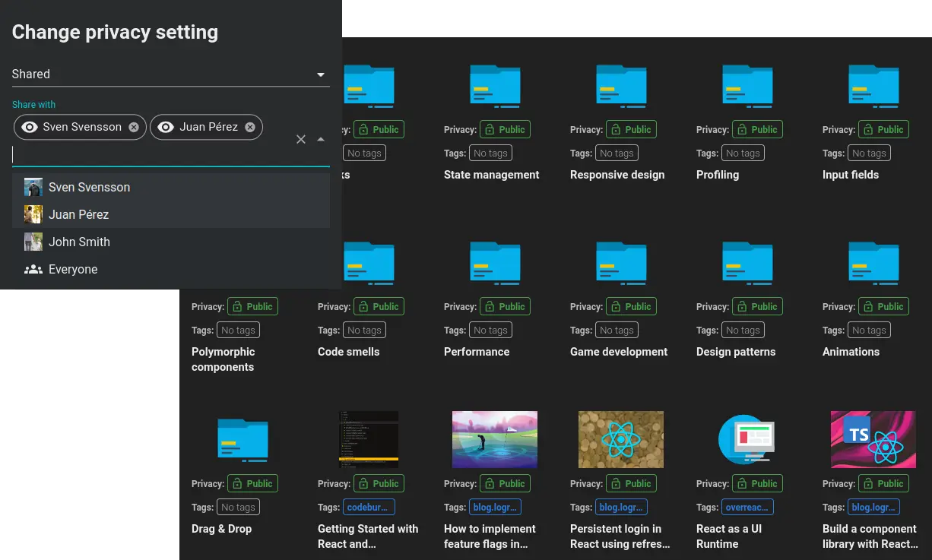The image size is (932, 560).
Task: Remove Juan Pérez chip from share list
Action: [250, 127]
